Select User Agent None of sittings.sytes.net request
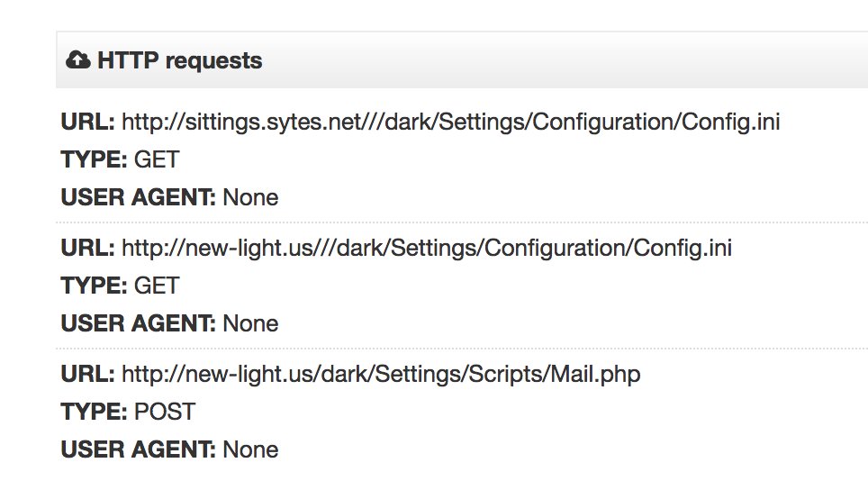Image resolution: width=868 pixels, height=490 pixels. (x=250, y=197)
